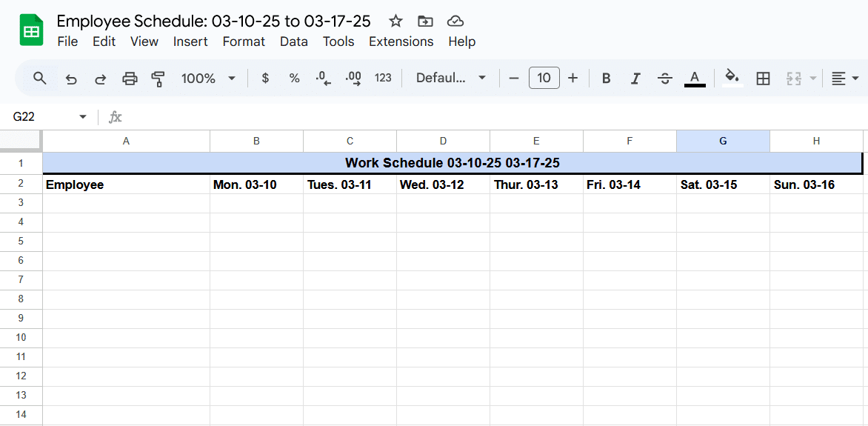Print the spreadsheet with printer icon
The width and height of the screenshot is (868, 426).
click(130, 79)
